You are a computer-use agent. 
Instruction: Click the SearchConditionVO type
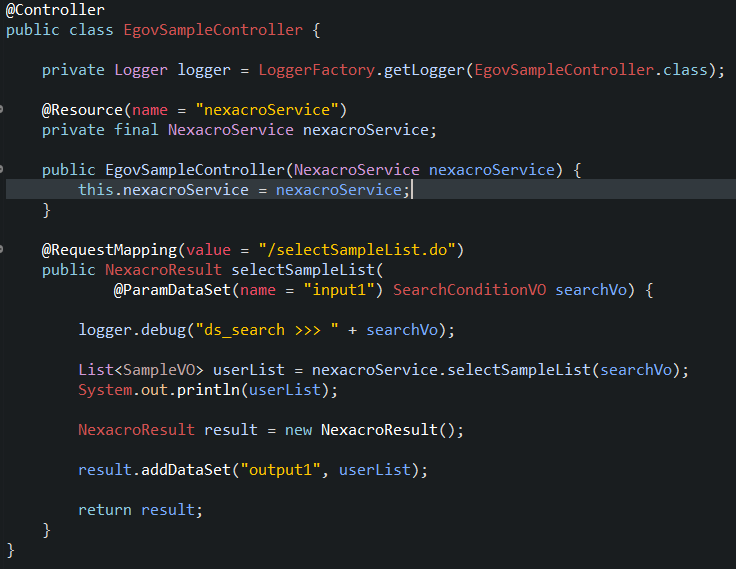[x=469, y=290]
